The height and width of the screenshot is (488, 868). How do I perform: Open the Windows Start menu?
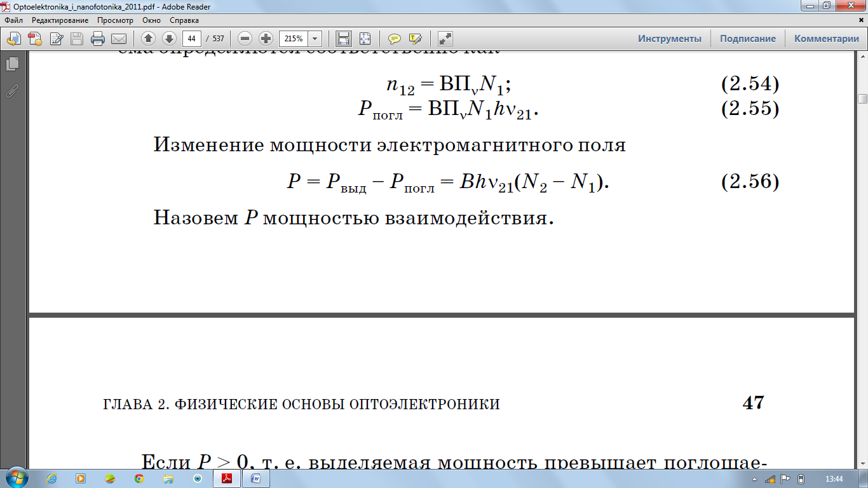tap(15, 478)
